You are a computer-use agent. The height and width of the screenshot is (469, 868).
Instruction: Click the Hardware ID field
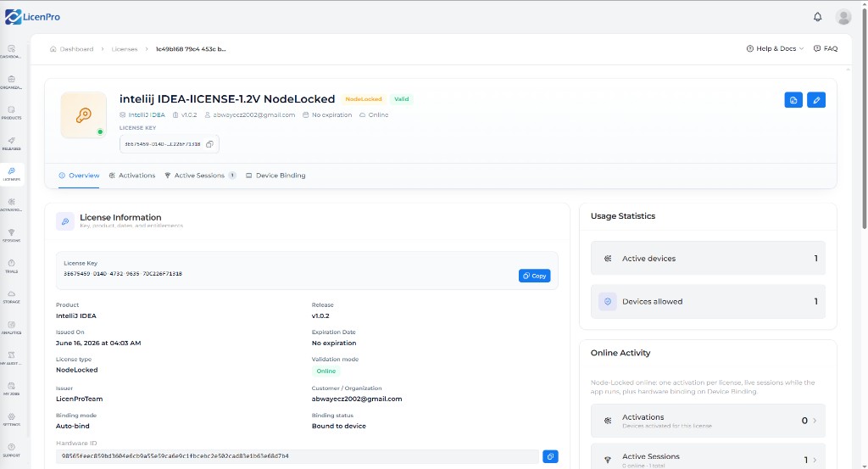click(x=298, y=456)
